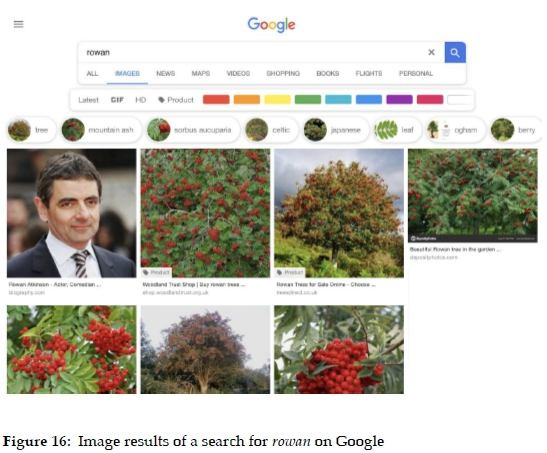The height and width of the screenshot is (453, 547).
Task: Select the mountain ash suggestion chip
Action: (x=101, y=130)
